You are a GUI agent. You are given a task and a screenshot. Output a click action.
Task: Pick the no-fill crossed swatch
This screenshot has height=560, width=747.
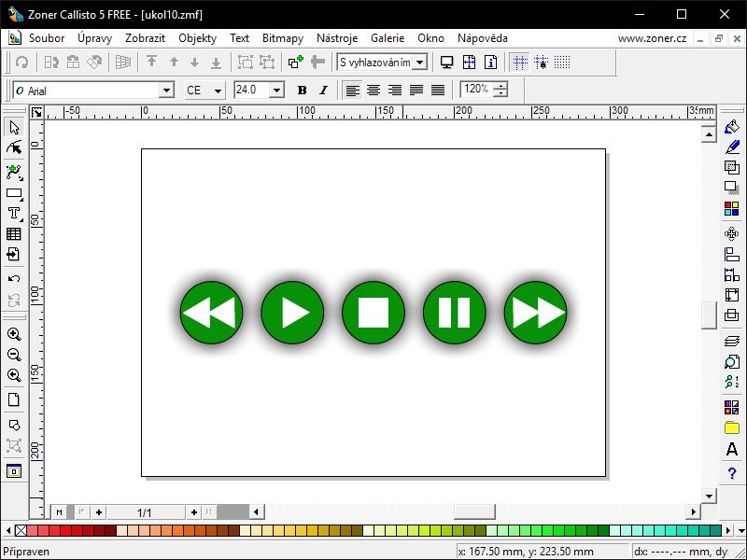click(x=21, y=530)
